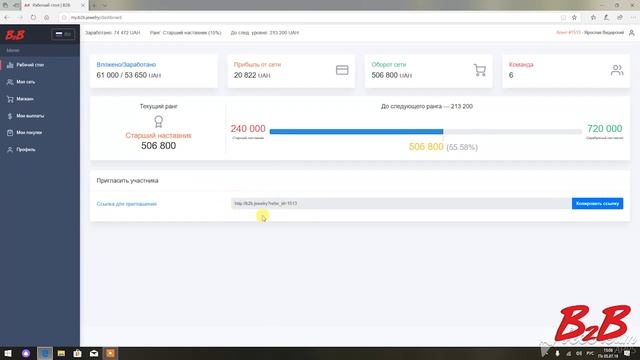The width and height of the screenshot is (640, 360).
Task: Close the Рабочий стол browser tab
Action: pos(83,5)
